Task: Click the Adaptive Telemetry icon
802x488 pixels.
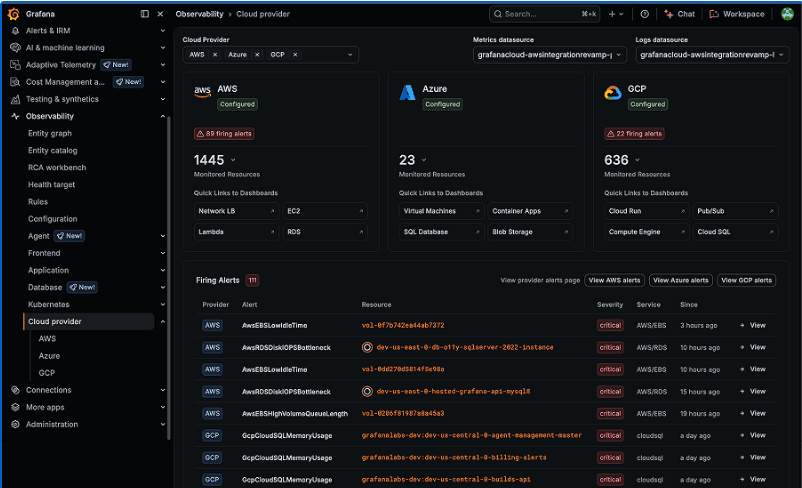Action: [x=15, y=65]
